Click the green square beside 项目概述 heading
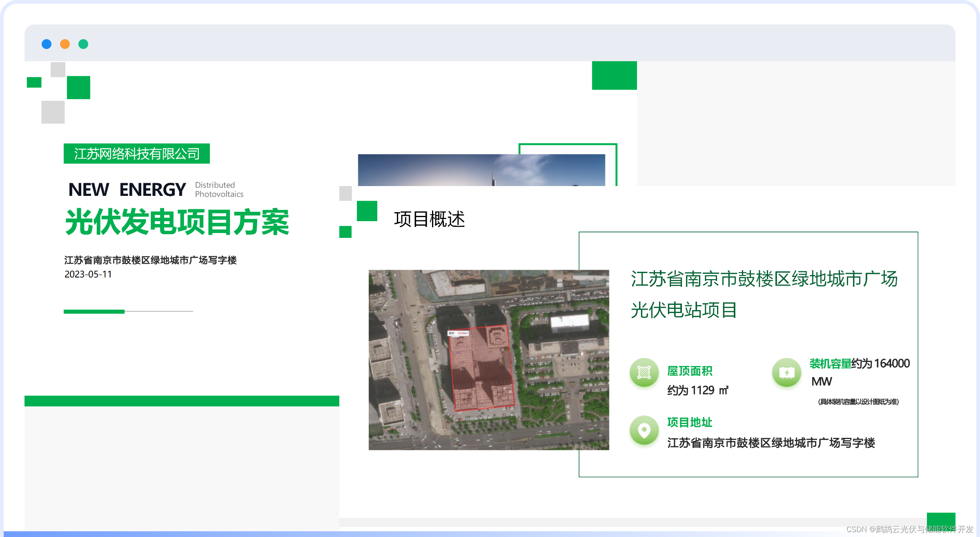 point(367,211)
